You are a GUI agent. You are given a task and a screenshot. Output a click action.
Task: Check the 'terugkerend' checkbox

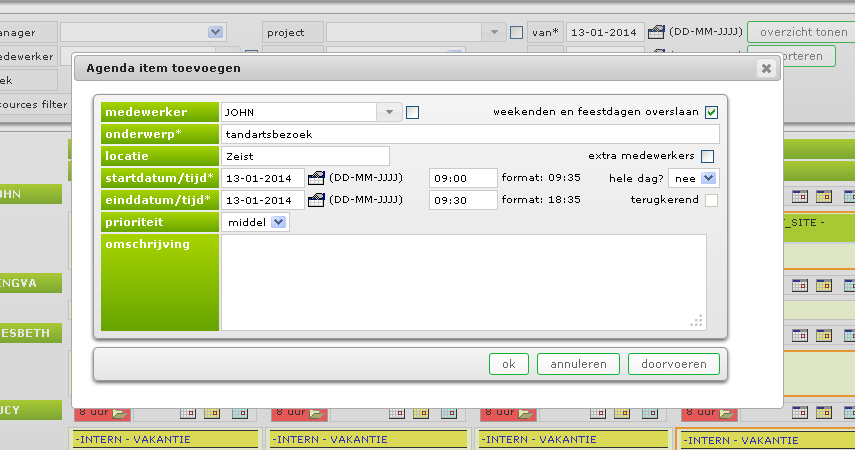coord(711,200)
